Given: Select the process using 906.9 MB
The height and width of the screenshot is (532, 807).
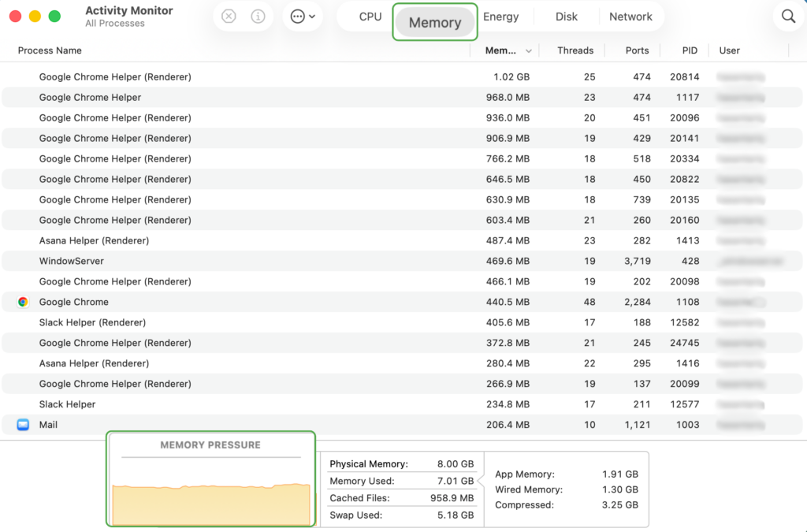Looking at the screenshot, I should point(402,139).
